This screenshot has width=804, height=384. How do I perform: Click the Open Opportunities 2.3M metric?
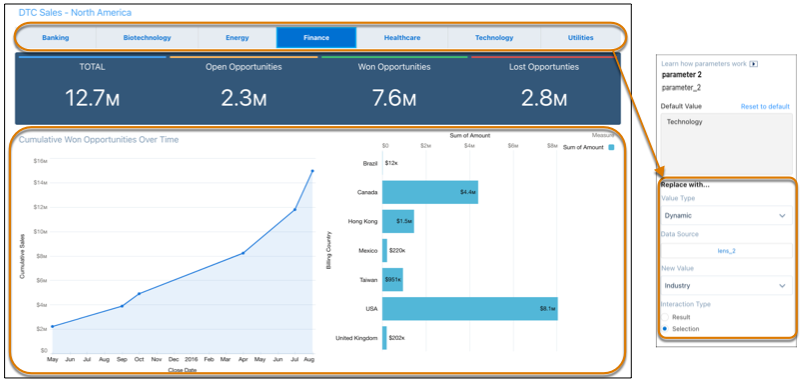point(244,90)
